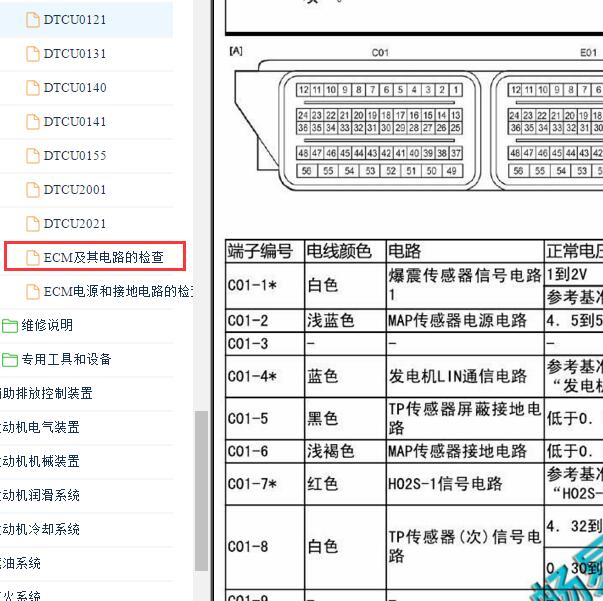Click the C01-8 terminal cell
The height and width of the screenshot is (601, 603).
coord(265,546)
